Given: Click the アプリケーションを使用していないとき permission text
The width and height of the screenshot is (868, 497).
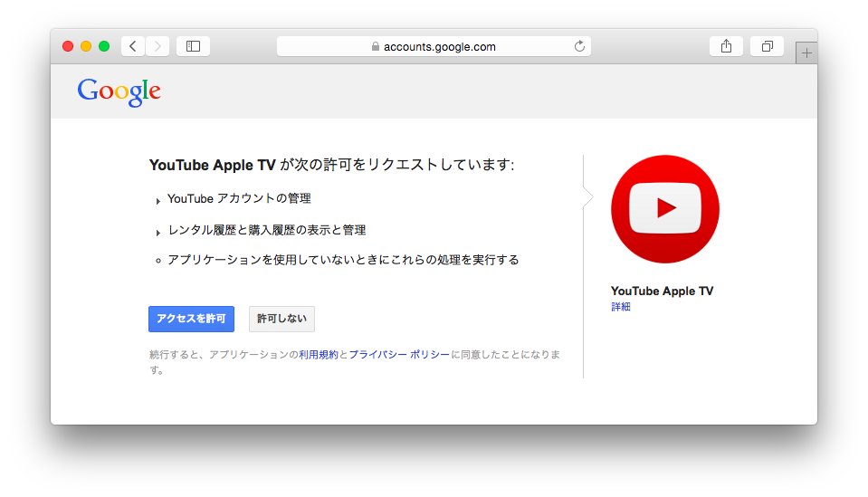Looking at the screenshot, I should [x=343, y=260].
